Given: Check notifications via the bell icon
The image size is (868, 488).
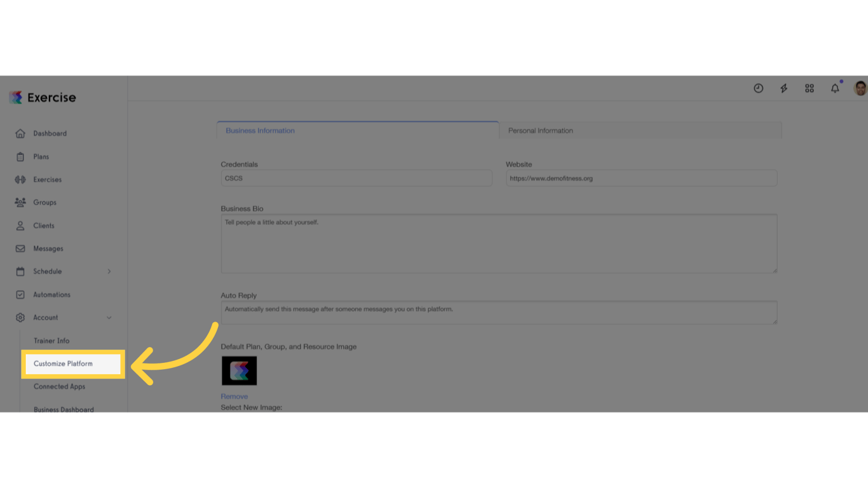Looking at the screenshot, I should (834, 88).
